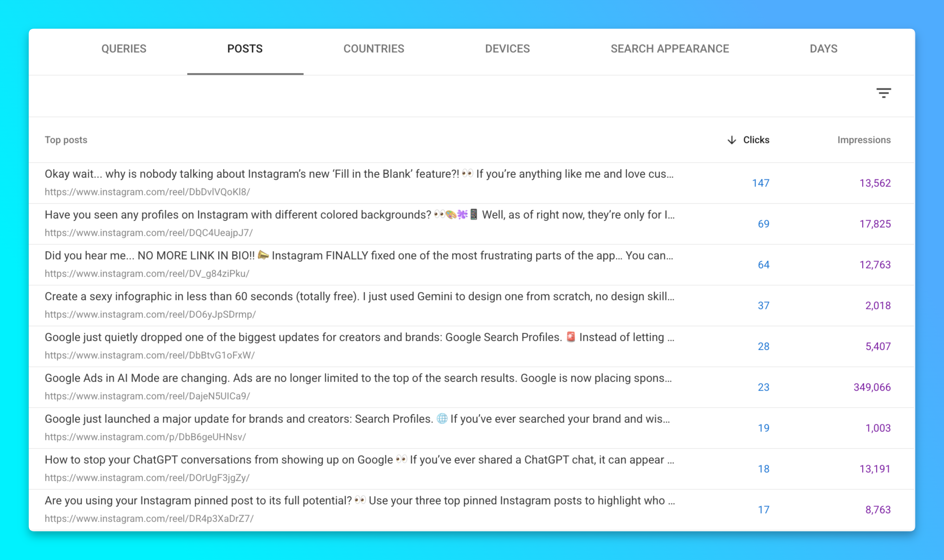Screen dimensions: 944x560
Task: Open reel link DV_g84ziPku
Action: click(x=147, y=273)
